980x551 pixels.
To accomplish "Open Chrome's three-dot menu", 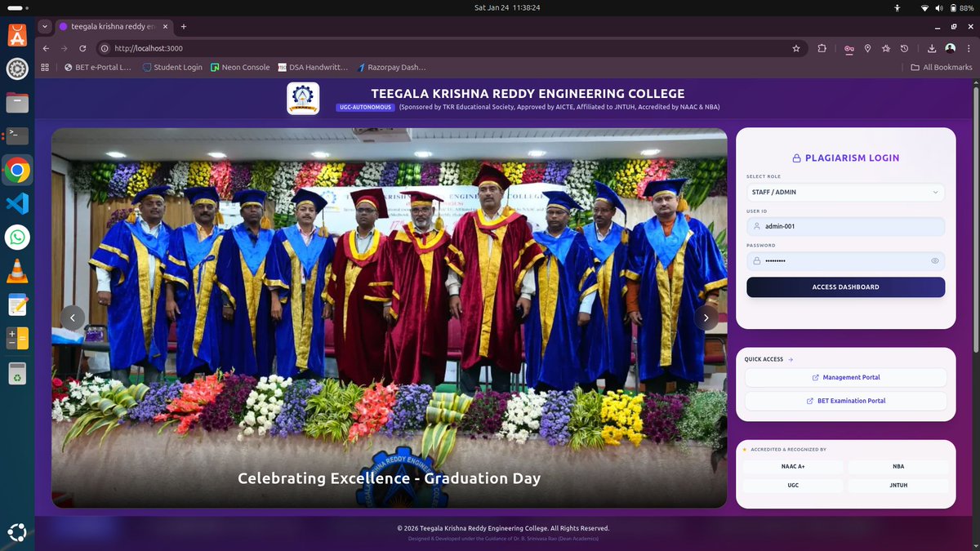I will coord(968,48).
